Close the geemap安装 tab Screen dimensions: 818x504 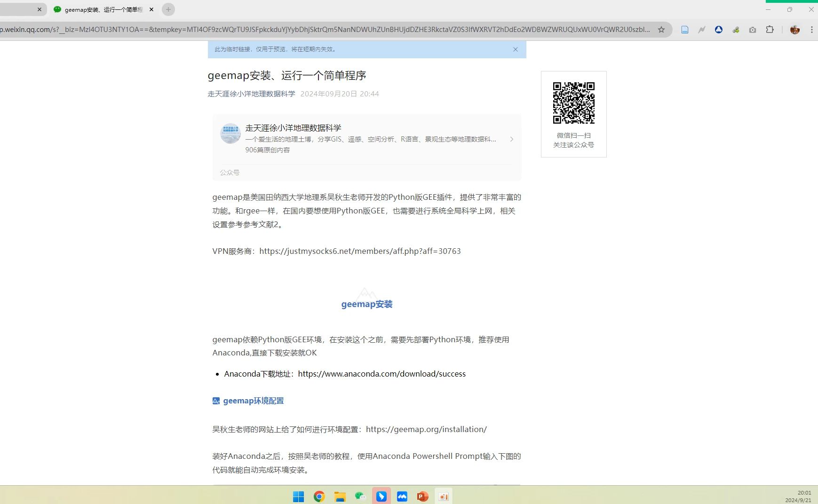(x=151, y=9)
